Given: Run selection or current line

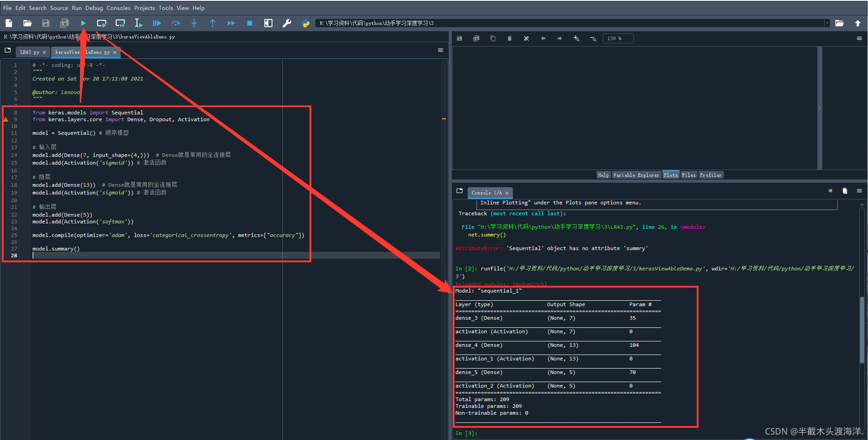Looking at the screenshot, I should pyautogui.click(x=138, y=23).
